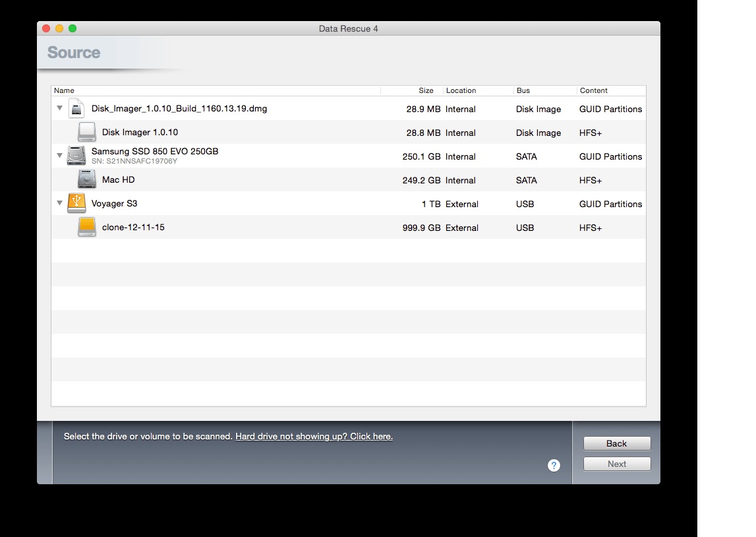Click the 28.9 MB size value
Screen dimensions: 756x537
pos(423,109)
